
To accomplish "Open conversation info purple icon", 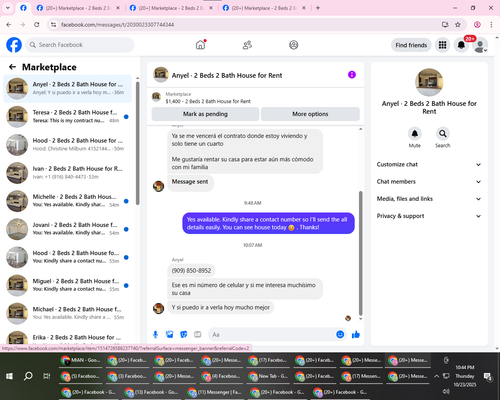I will tap(352, 75).
